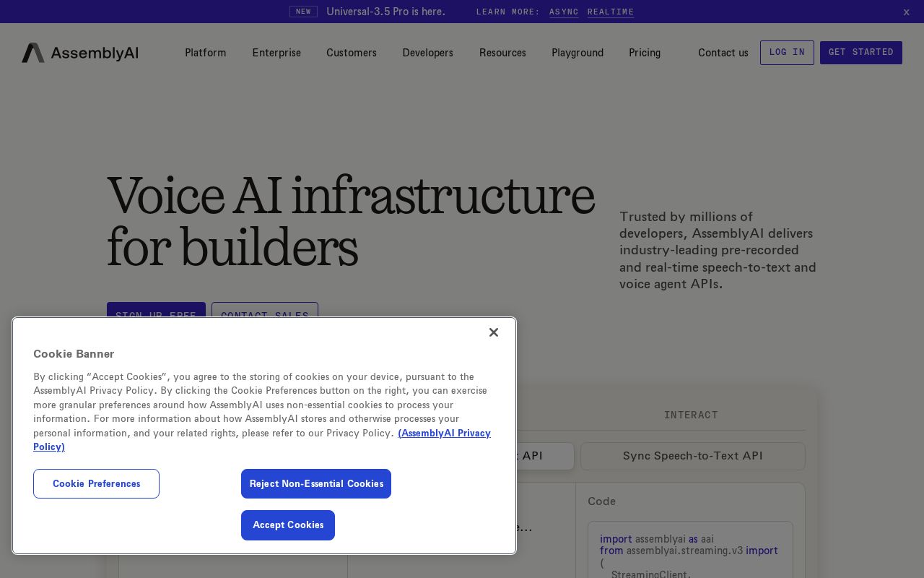Click the GET STARTED button
The height and width of the screenshot is (578, 924).
point(861,53)
